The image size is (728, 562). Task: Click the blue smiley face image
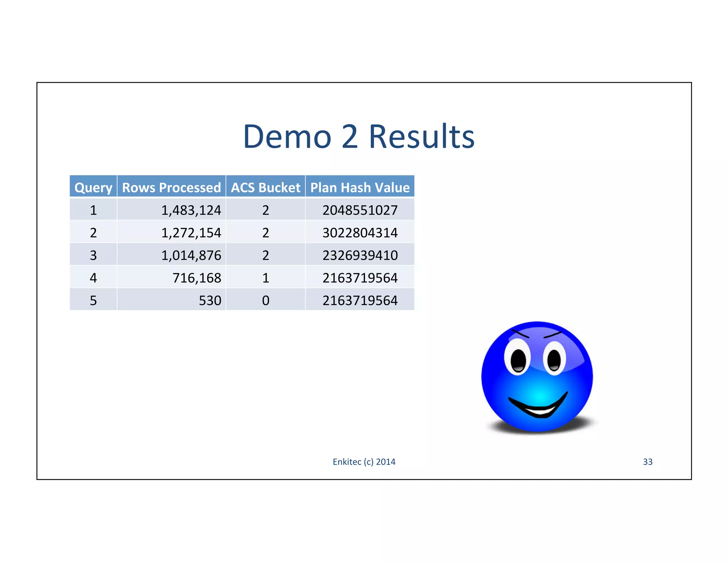click(x=537, y=377)
